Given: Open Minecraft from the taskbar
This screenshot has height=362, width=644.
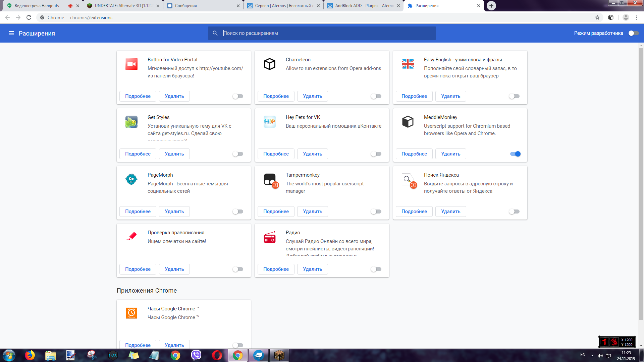Looking at the screenshot, I should pyautogui.click(x=279, y=355).
